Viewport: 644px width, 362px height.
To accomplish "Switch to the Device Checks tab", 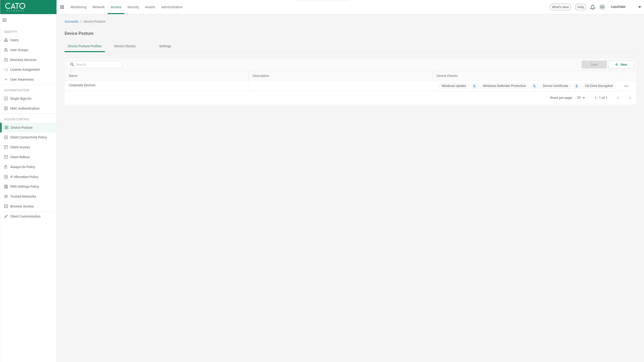I will coord(125,46).
